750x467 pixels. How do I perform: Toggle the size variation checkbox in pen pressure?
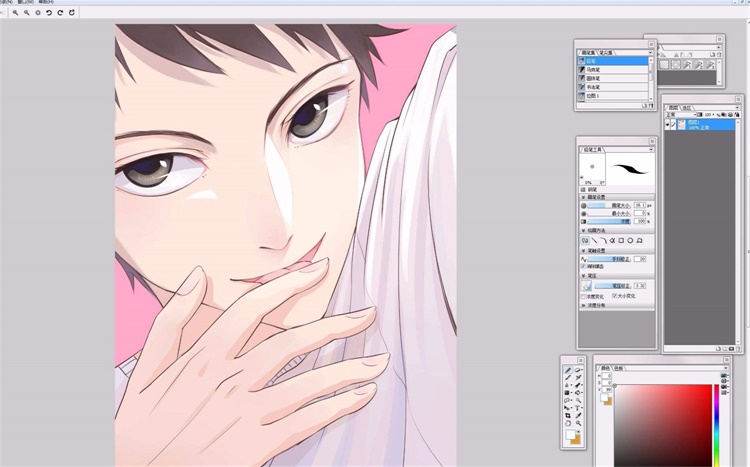point(614,296)
